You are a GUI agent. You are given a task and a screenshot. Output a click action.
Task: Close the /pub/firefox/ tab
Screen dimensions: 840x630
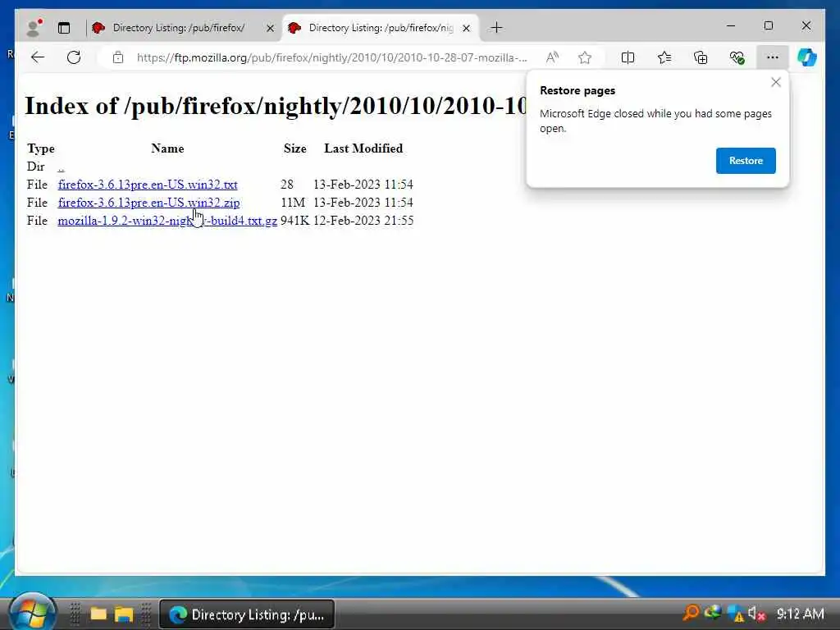tap(270, 28)
